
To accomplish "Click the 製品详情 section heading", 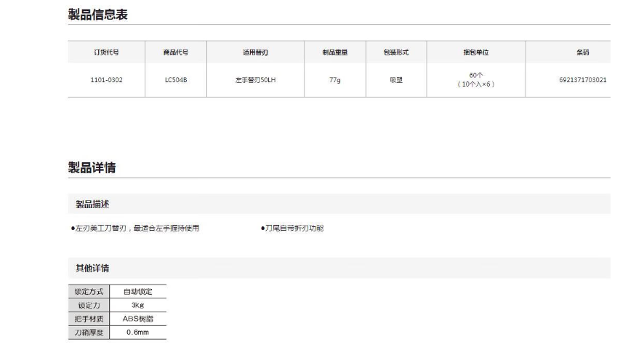I will click(92, 168).
